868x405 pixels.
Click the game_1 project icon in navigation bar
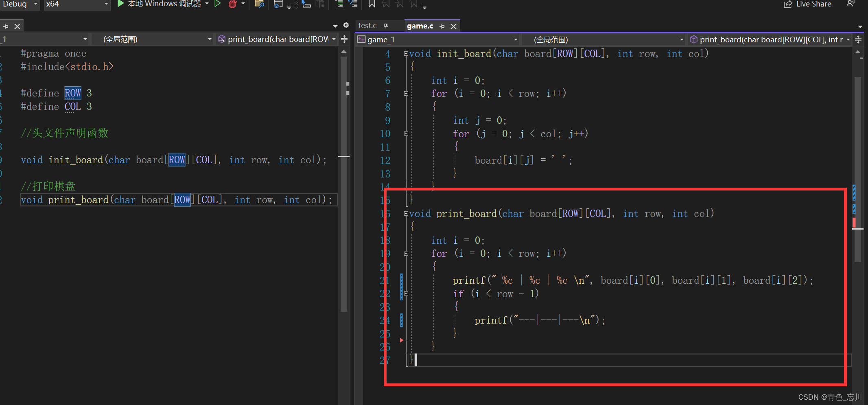(361, 39)
